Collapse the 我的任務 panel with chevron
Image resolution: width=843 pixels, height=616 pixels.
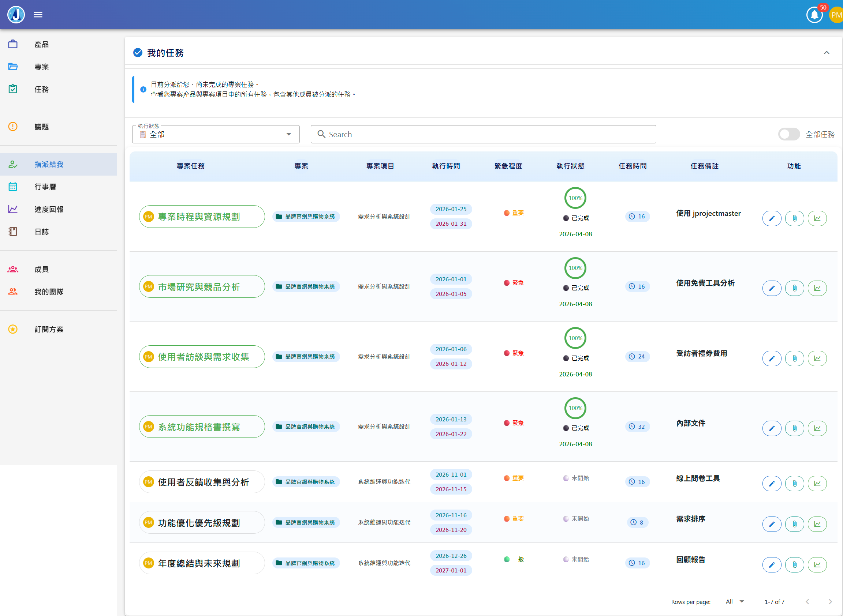[827, 53]
